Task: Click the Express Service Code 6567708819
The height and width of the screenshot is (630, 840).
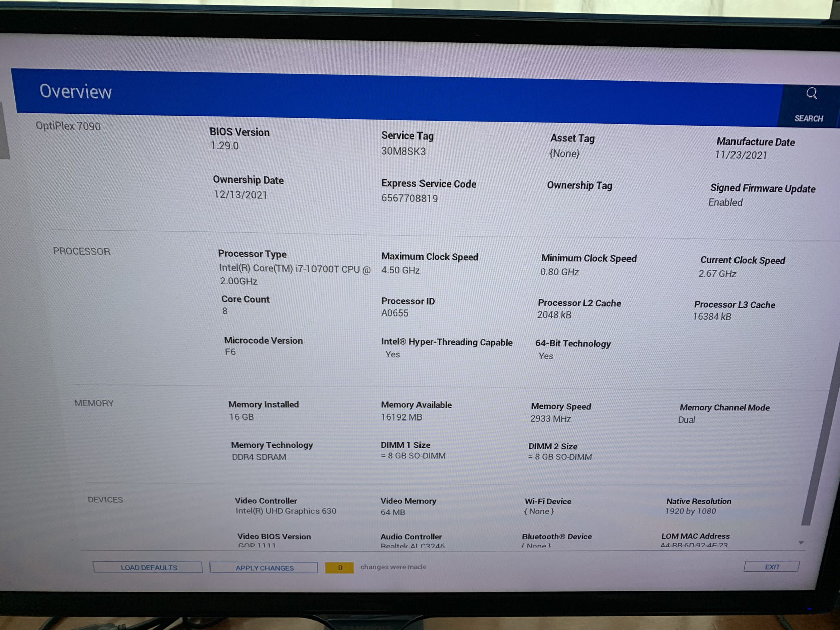Action: pos(409,198)
